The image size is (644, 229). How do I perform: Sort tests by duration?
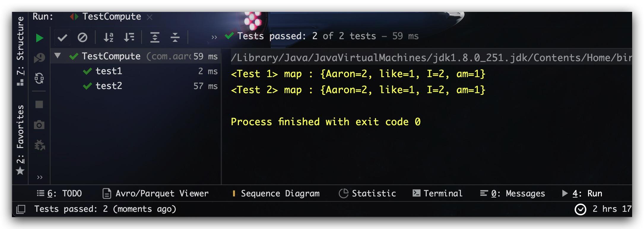pyautogui.click(x=129, y=37)
